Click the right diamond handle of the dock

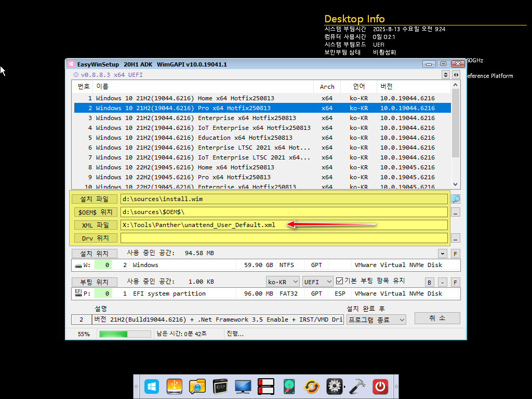(x=396, y=387)
